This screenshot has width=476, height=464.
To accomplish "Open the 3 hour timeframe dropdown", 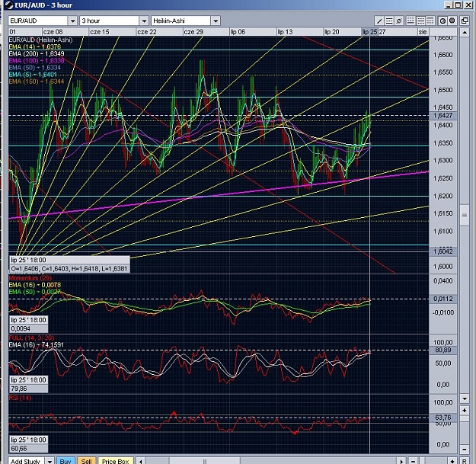I will click(144, 21).
